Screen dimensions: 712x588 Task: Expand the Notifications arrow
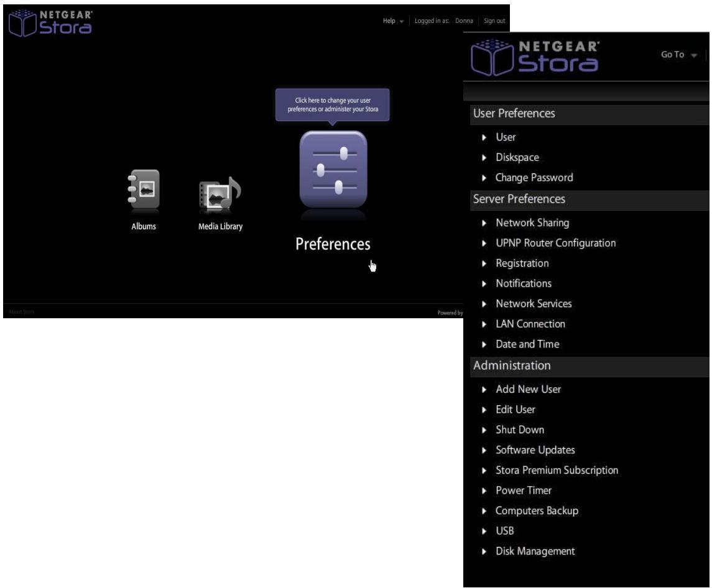484,284
